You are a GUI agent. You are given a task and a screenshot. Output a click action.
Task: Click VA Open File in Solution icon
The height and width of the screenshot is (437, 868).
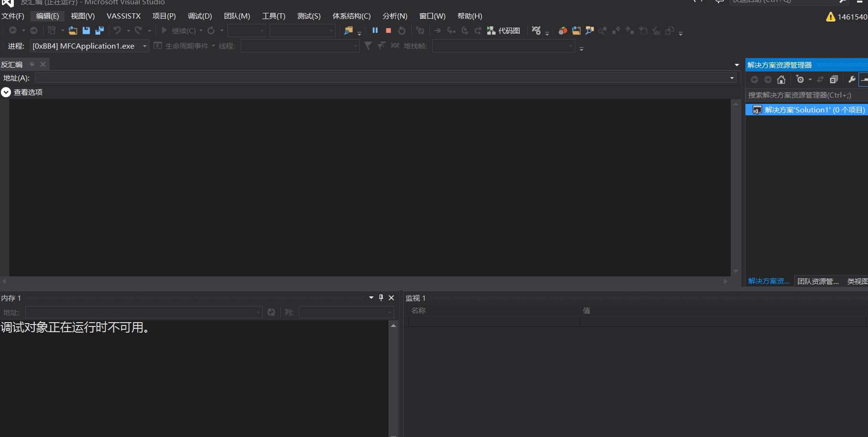coord(576,30)
